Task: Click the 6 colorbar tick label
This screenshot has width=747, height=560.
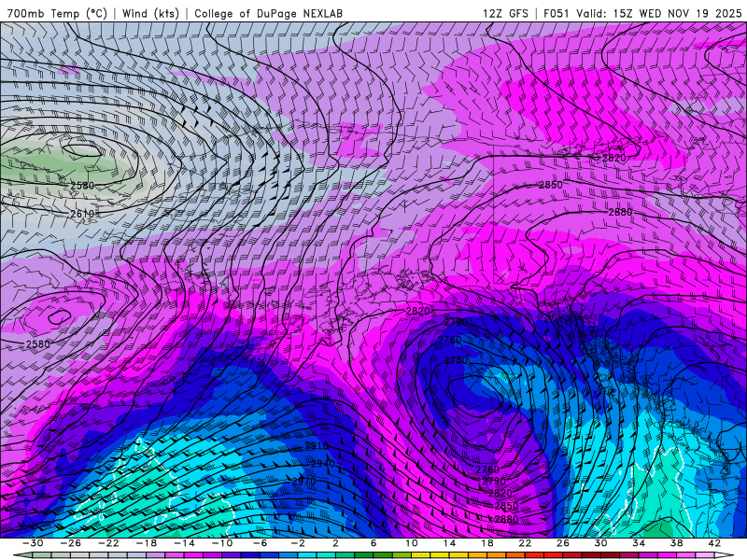Action: tap(373, 543)
